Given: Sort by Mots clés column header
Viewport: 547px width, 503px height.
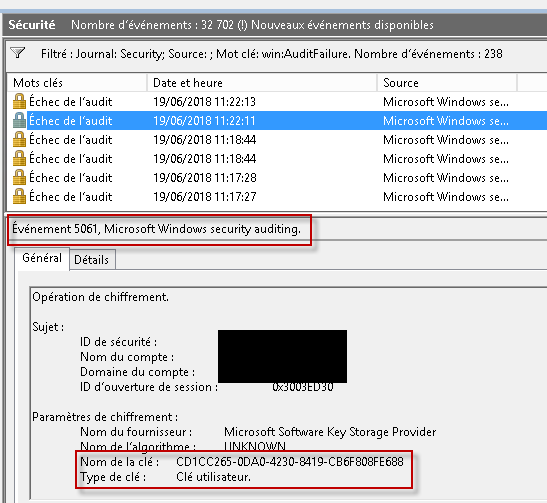Looking at the screenshot, I should click(x=77, y=83).
